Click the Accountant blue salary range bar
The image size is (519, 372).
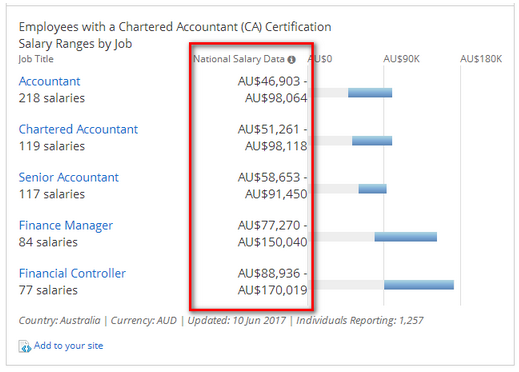click(370, 93)
